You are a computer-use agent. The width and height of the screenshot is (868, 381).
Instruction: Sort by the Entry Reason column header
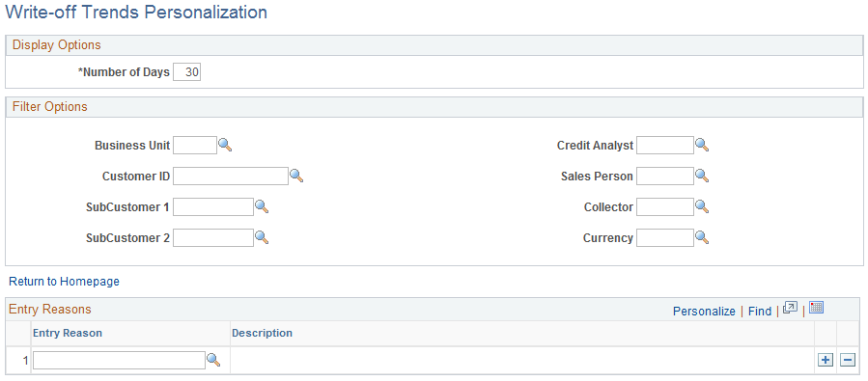point(68,333)
